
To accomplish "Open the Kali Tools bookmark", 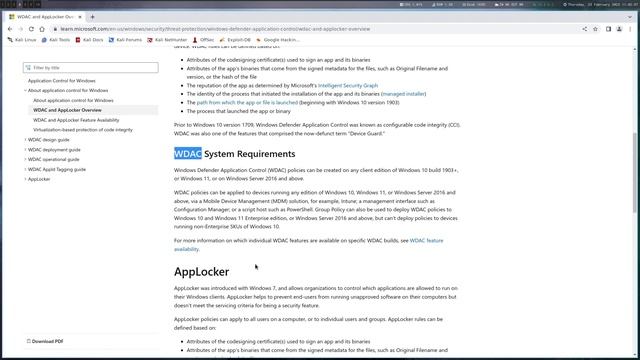I will click(x=56, y=40).
